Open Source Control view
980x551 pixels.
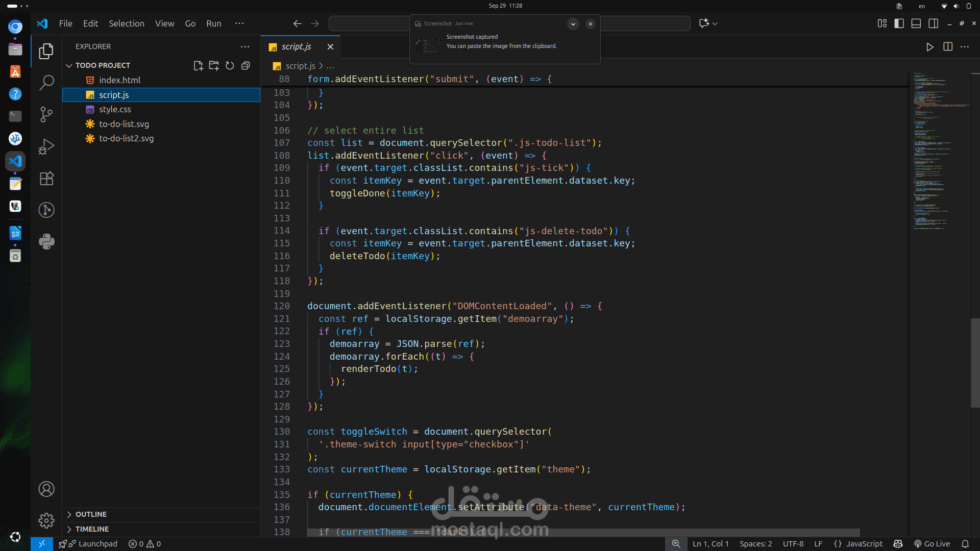click(46, 114)
